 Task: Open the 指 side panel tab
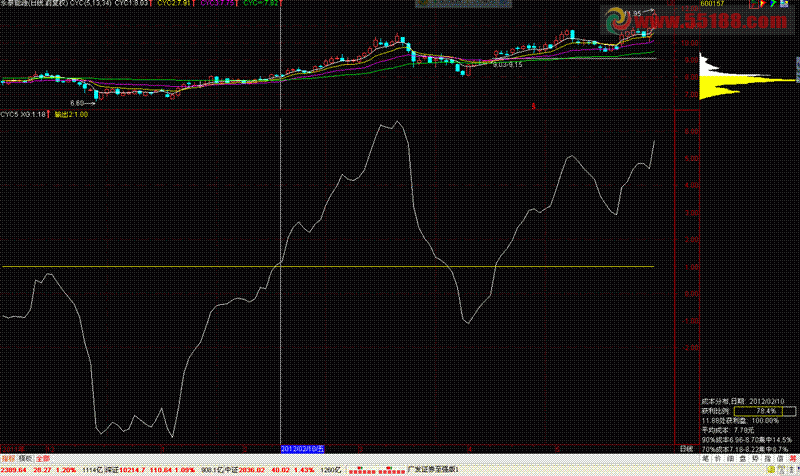point(768,459)
